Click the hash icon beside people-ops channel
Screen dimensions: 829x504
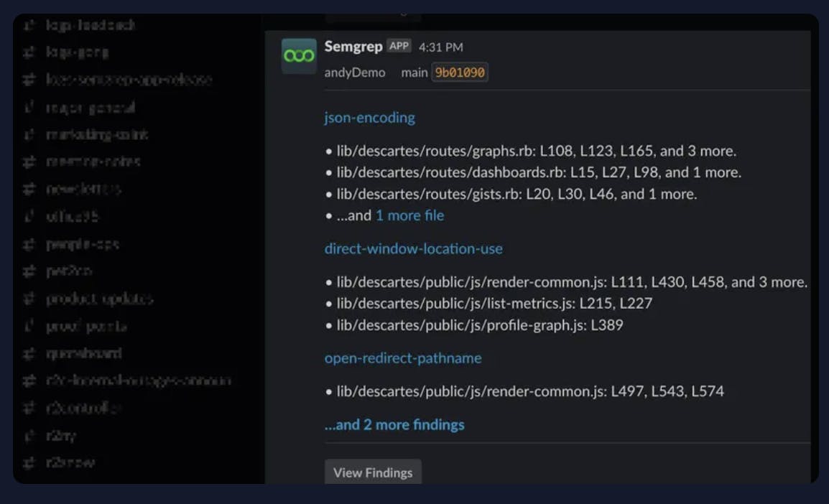[x=29, y=244]
